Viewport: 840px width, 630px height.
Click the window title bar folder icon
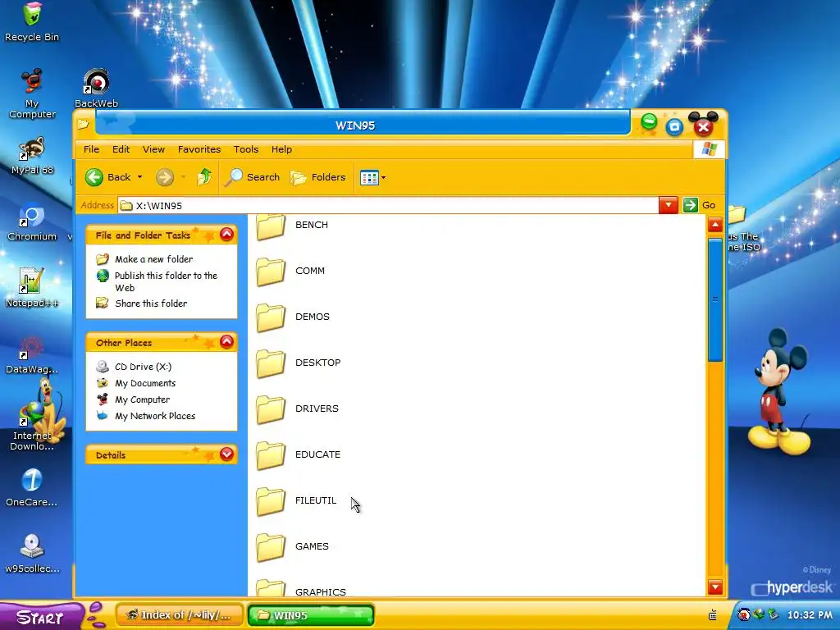click(83, 125)
